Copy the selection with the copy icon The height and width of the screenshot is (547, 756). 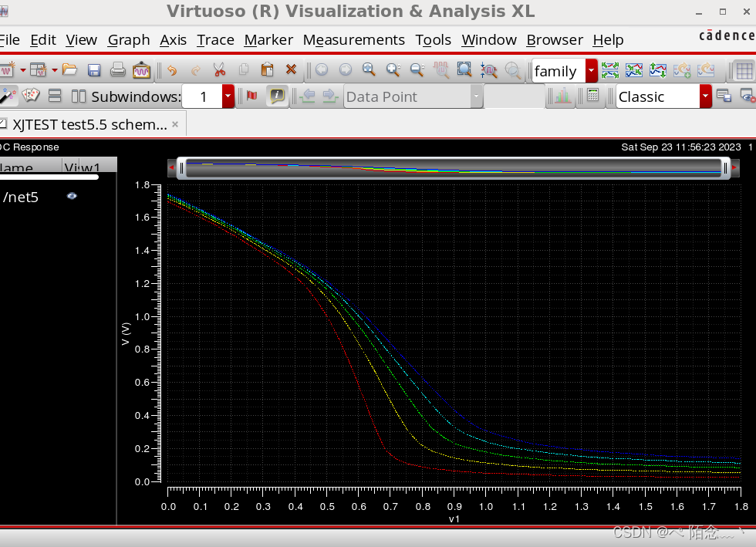244,70
